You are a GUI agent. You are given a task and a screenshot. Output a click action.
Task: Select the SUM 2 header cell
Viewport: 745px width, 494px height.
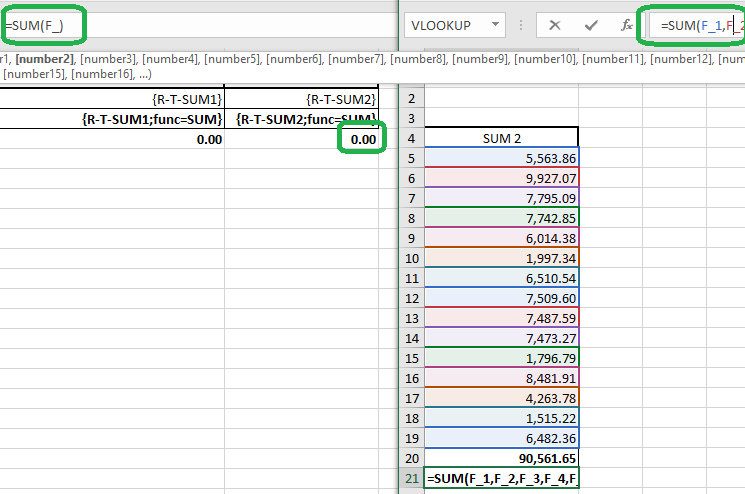502,138
